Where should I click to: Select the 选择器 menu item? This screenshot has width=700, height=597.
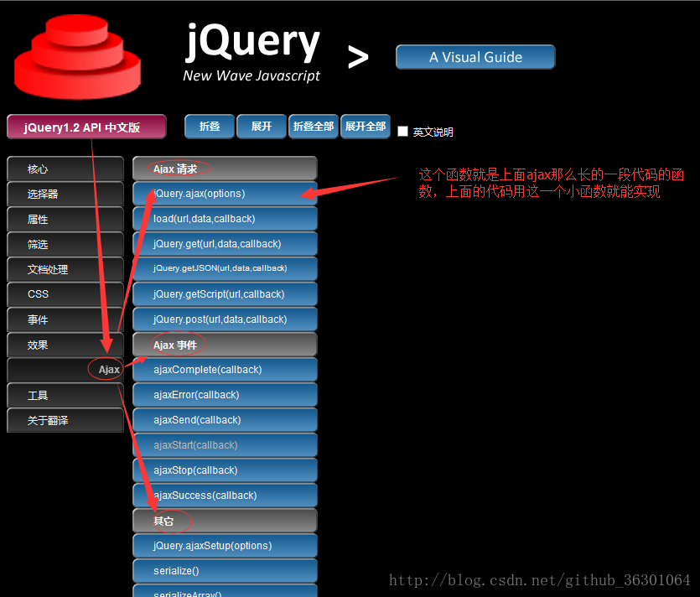[x=65, y=195]
